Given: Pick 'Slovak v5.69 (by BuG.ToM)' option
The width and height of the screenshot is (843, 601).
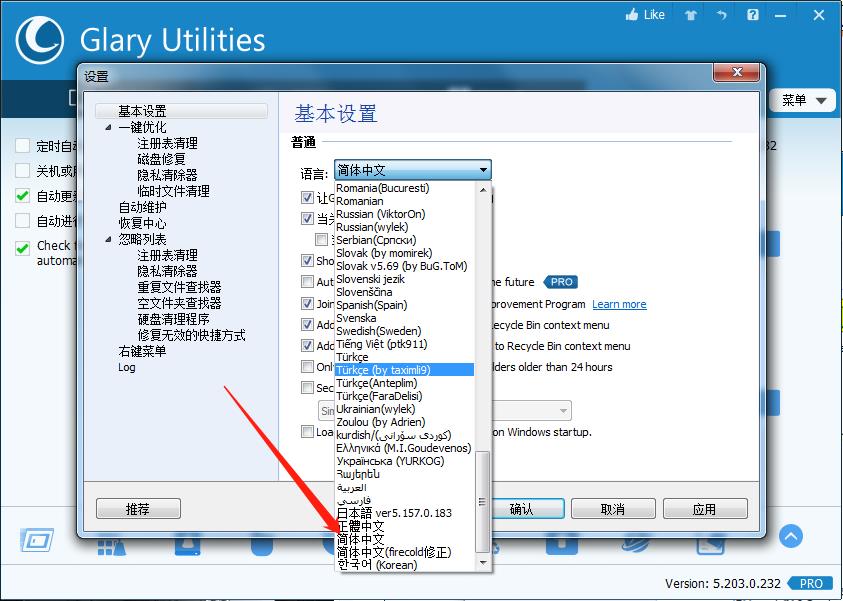Looking at the screenshot, I should (402, 266).
